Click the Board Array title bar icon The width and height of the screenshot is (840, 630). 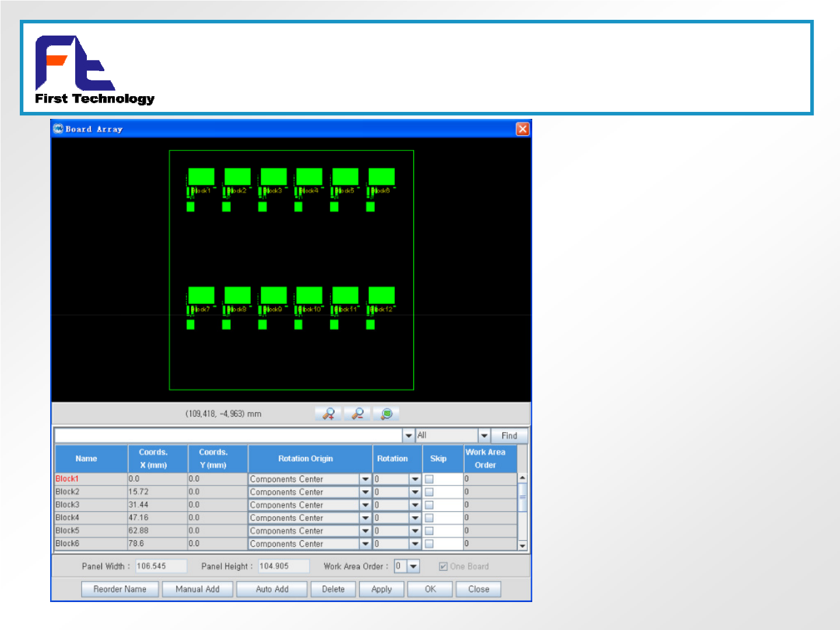[58, 129]
